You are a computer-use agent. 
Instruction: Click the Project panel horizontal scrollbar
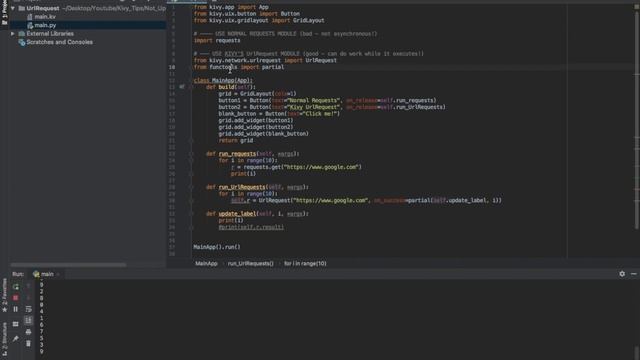click(x=69, y=265)
